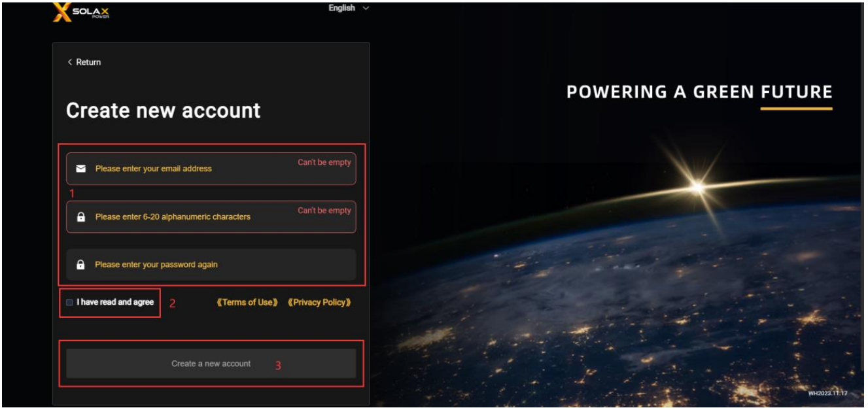Open the Privacy Policy link
This screenshot has width=868, height=410.
[x=320, y=302]
